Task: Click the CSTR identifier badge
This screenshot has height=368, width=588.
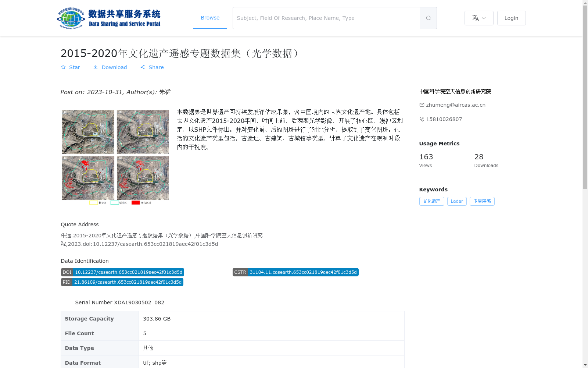Action: pos(295,272)
